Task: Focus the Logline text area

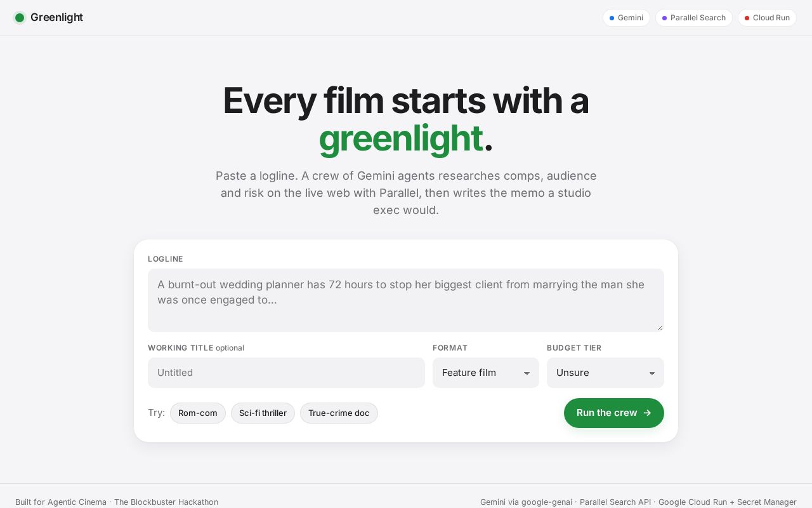Action: point(406,300)
